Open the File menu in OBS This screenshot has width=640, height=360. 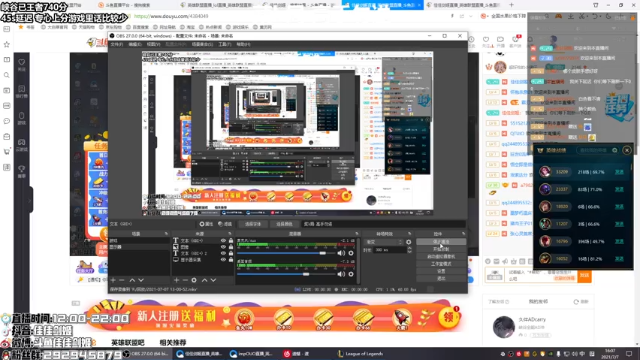tap(117, 44)
